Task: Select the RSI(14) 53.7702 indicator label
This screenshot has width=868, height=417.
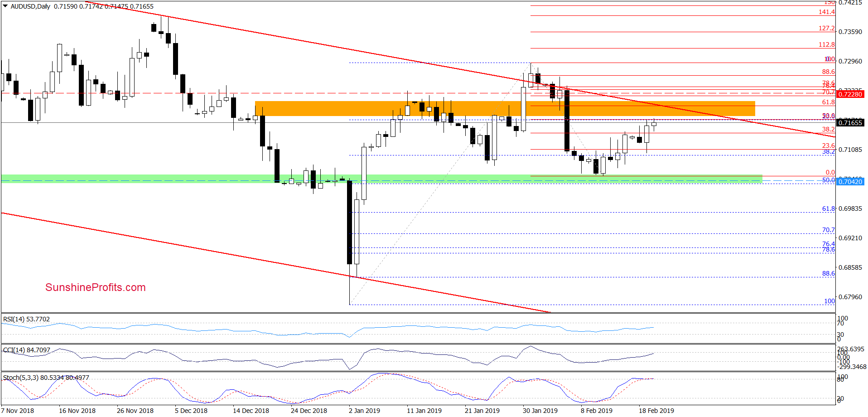Action: (26, 319)
